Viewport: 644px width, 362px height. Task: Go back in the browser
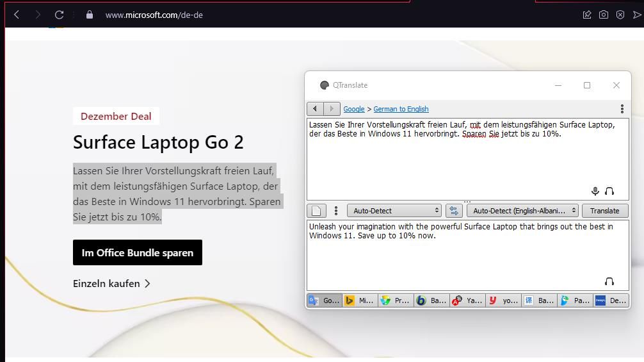[17, 15]
